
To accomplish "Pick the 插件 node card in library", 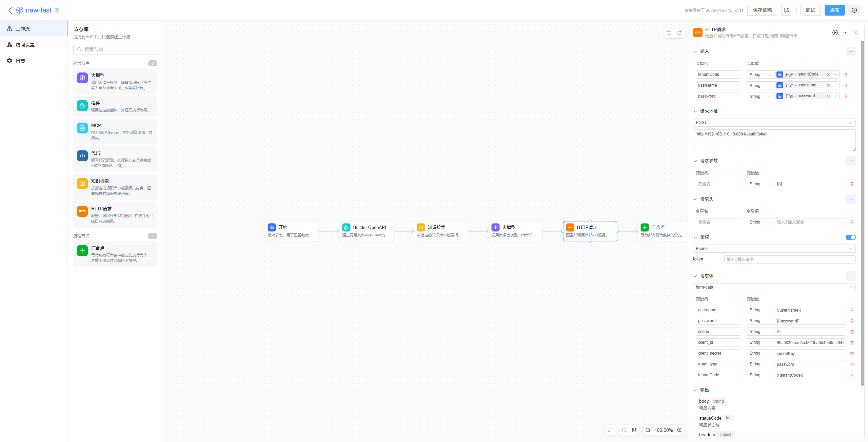I will (x=115, y=106).
